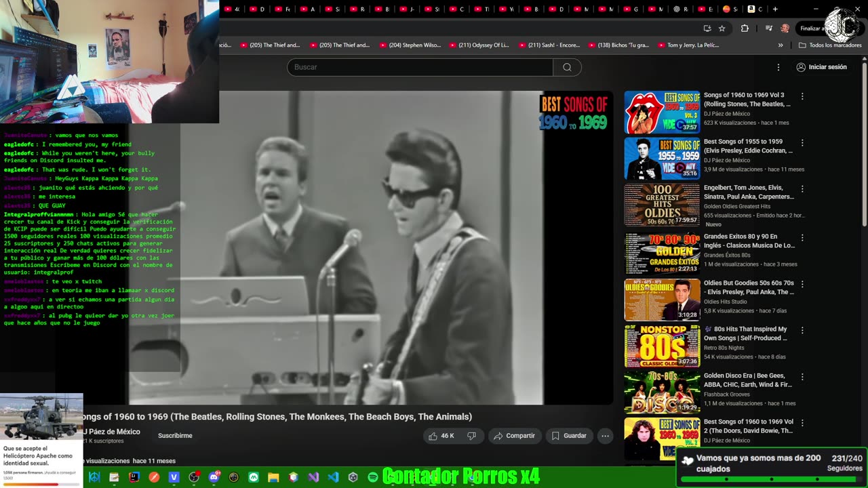Image resolution: width=868 pixels, height=488 pixels.
Task: Open options for 80s Hits That Inspired video
Action: point(802,331)
